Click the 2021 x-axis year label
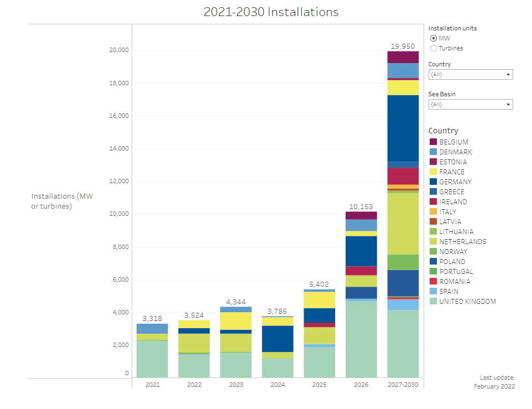The image size is (532, 409). tap(152, 384)
